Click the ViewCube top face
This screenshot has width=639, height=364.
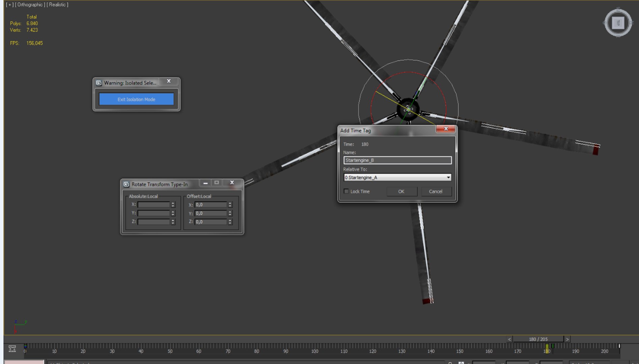[x=618, y=23]
